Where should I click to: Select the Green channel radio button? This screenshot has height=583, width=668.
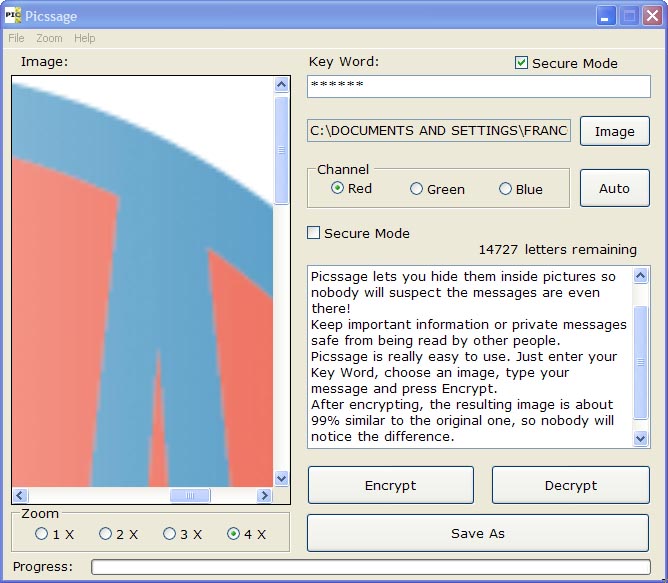416,189
